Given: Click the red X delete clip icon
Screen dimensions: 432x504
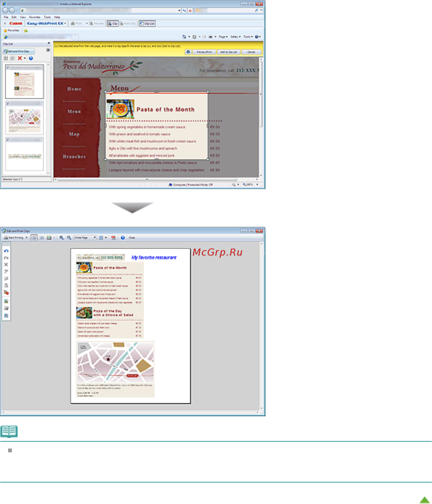Looking at the screenshot, I should pyautogui.click(x=20, y=58).
